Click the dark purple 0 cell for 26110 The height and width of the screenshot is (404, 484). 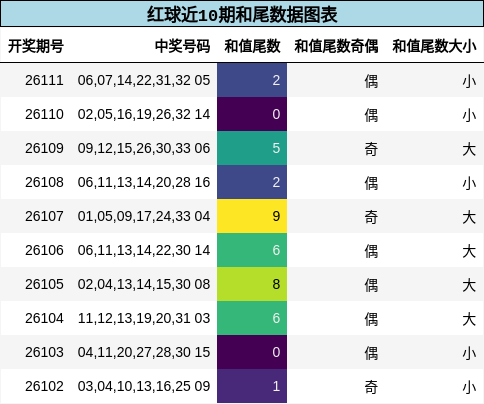click(252, 114)
